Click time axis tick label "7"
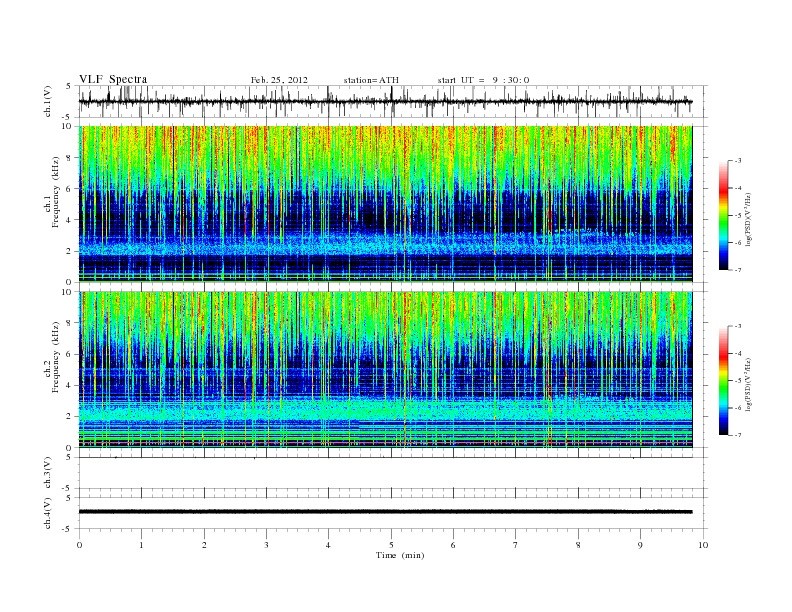The width and height of the screenshot is (792, 612). [x=515, y=545]
